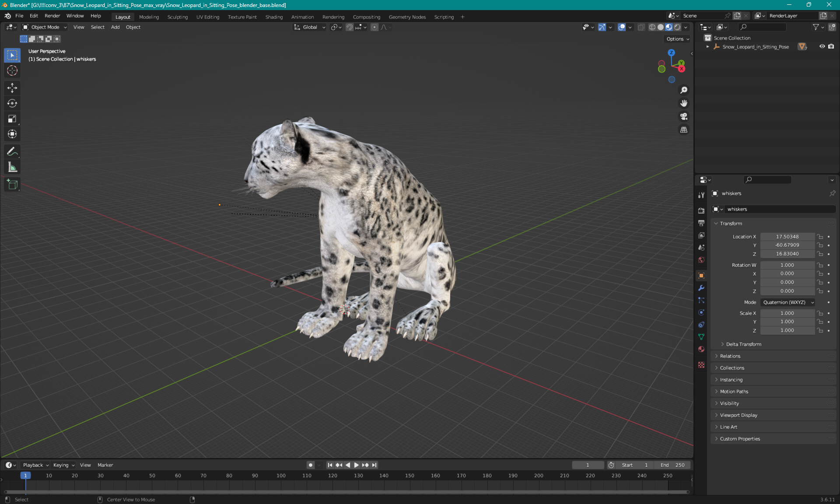The width and height of the screenshot is (840, 504).
Task: Click the viewport zoom magnifier icon
Action: pyautogui.click(x=684, y=90)
